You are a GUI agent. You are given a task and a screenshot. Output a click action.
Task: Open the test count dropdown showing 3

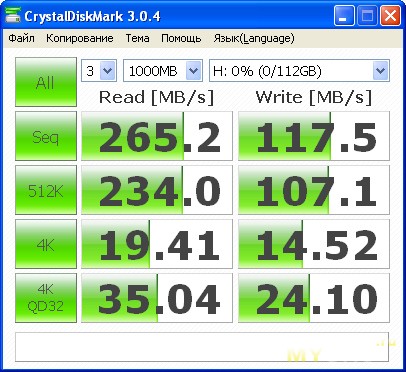pyautogui.click(x=99, y=71)
